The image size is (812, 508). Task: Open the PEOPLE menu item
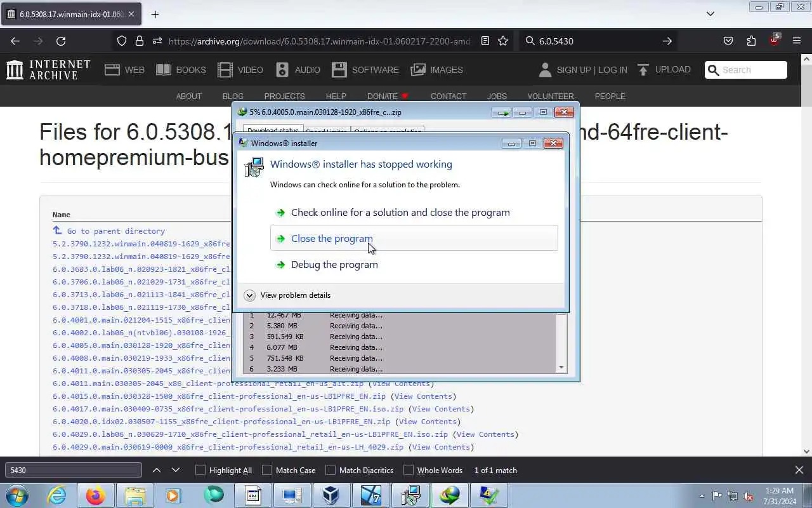click(x=610, y=97)
